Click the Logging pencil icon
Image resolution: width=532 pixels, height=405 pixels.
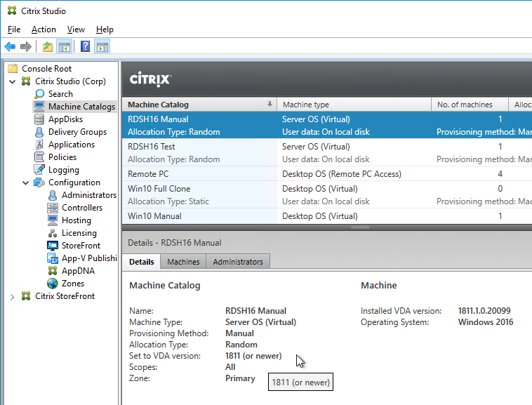coord(39,169)
